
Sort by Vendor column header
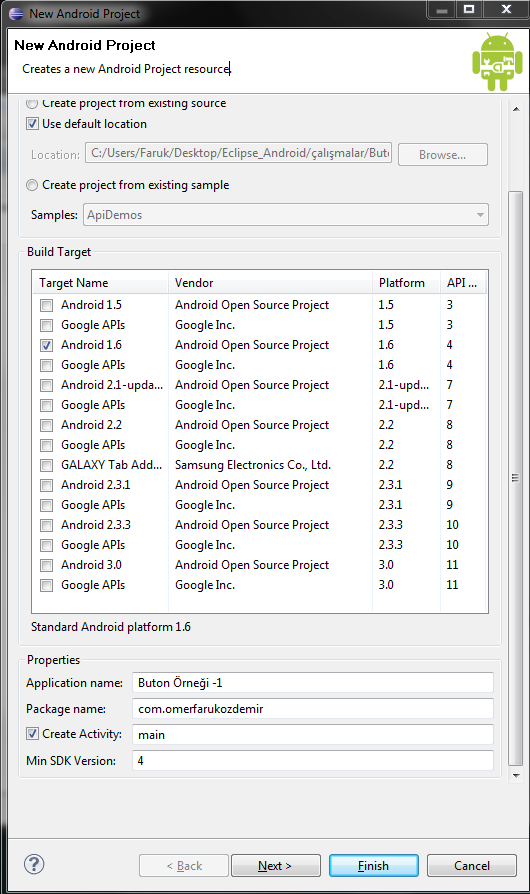coord(270,283)
